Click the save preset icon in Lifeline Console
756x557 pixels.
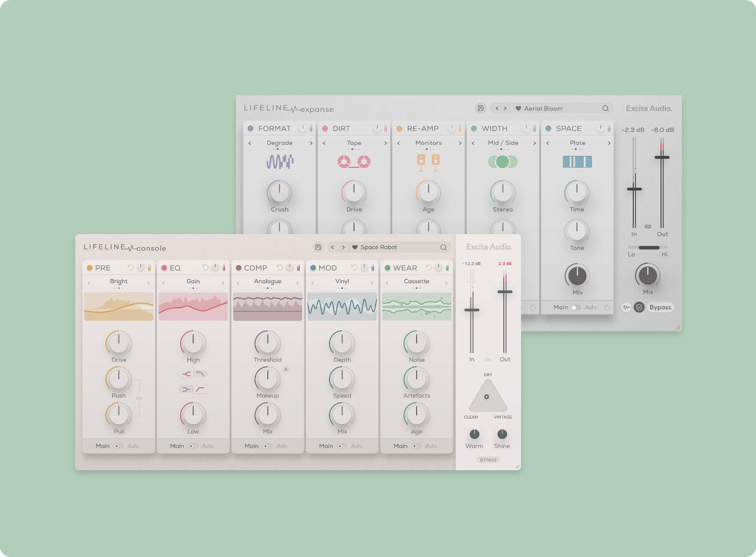click(x=317, y=247)
